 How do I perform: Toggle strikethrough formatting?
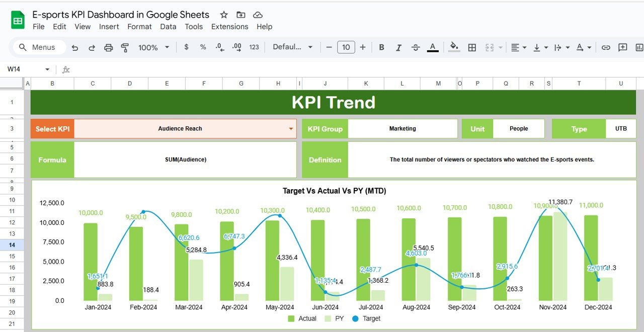click(416, 47)
